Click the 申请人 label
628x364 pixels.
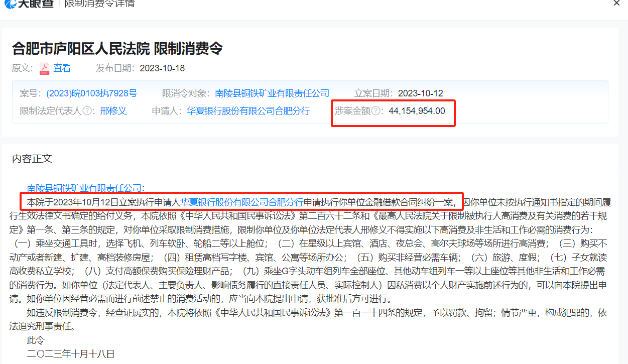(x=167, y=111)
